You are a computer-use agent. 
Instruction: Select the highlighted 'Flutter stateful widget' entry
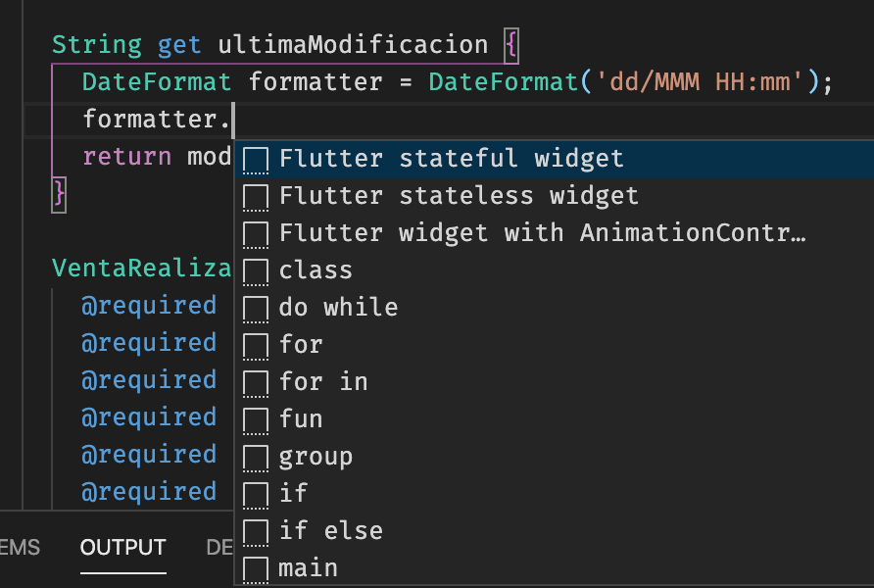click(x=451, y=158)
